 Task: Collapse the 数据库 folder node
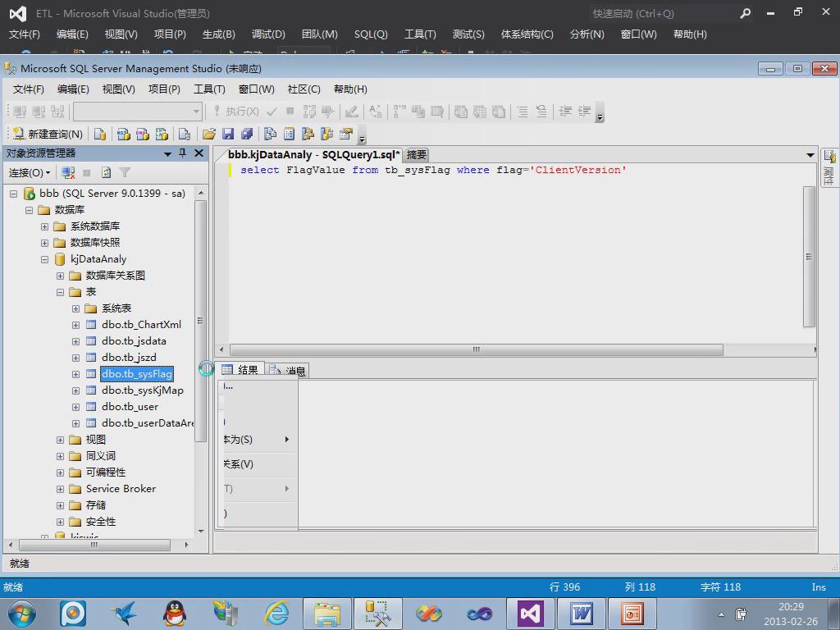coord(29,210)
